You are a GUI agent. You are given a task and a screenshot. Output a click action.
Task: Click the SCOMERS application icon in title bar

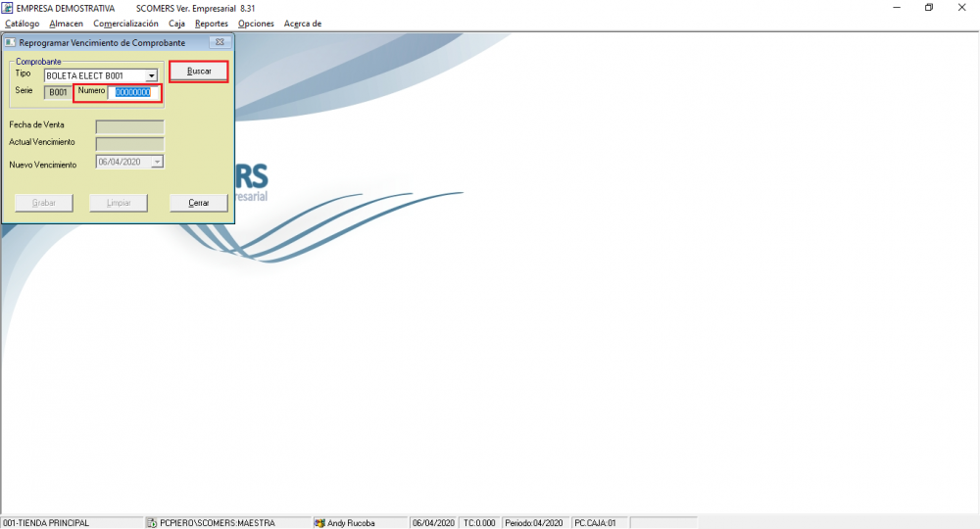pos(7,8)
